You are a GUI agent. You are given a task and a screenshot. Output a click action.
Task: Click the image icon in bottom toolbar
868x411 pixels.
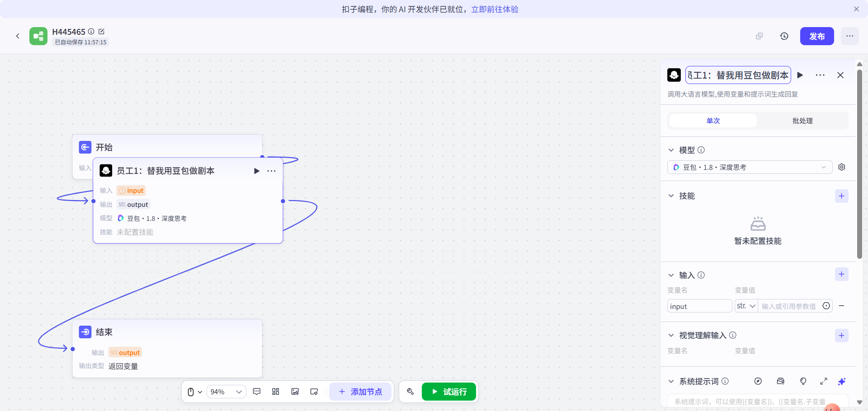pyautogui.click(x=295, y=392)
